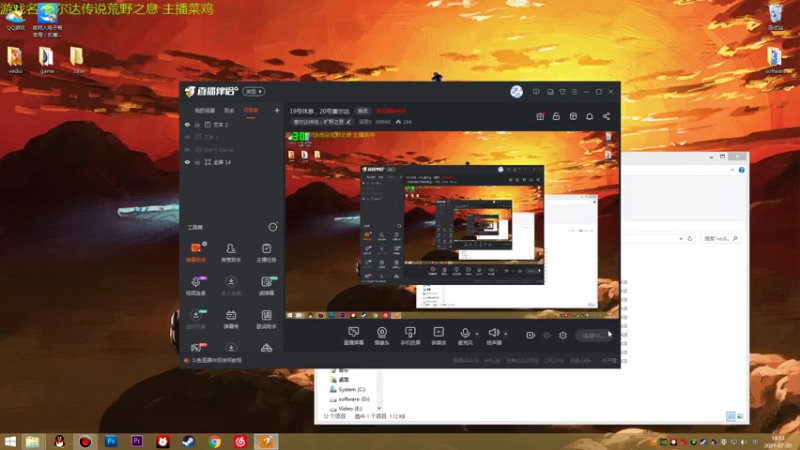Click the search box in Explorer window

pos(720,238)
